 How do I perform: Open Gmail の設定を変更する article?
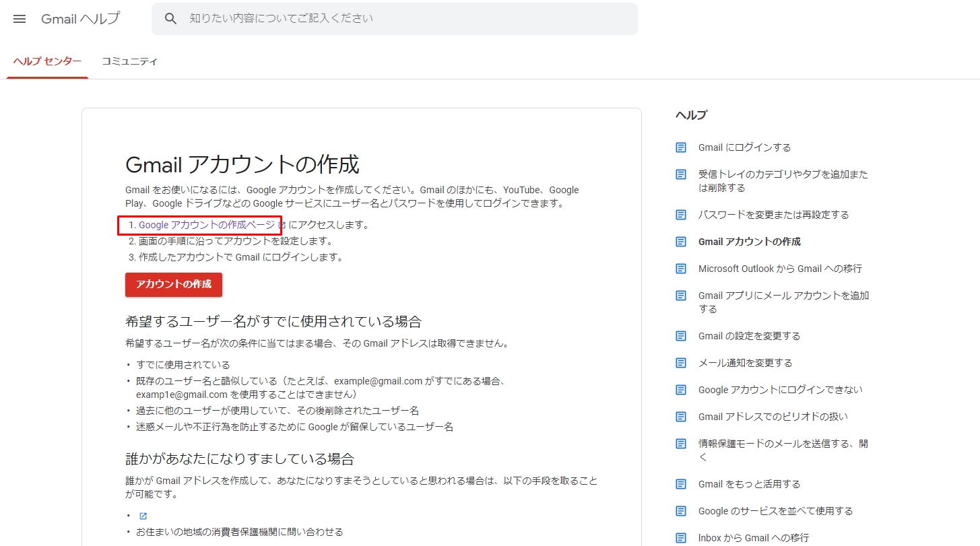[x=749, y=336]
